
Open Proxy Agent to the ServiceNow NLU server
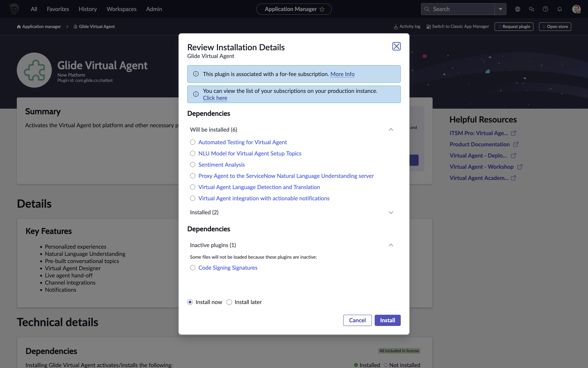(286, 176)
